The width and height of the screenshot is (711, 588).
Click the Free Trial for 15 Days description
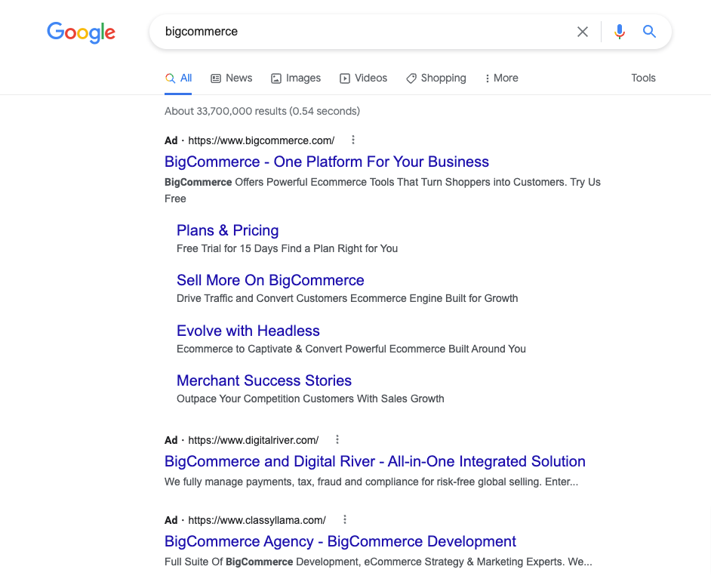click(x=287, y=248)
